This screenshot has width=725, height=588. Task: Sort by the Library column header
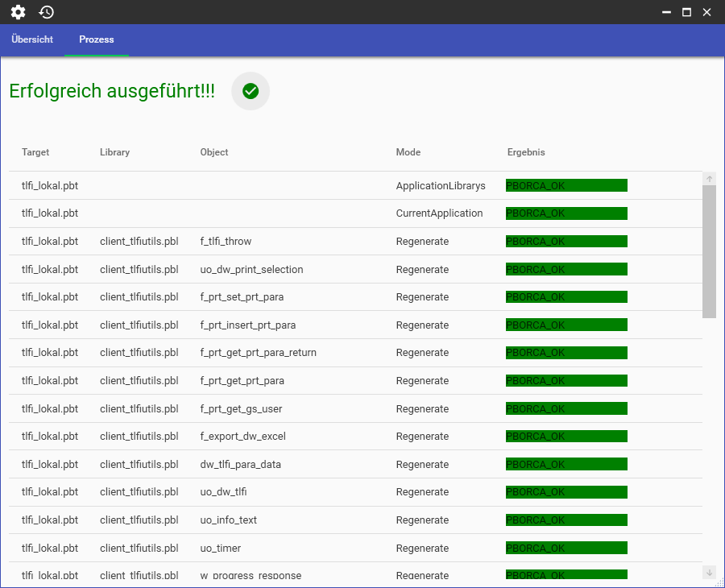coord(114,152)
